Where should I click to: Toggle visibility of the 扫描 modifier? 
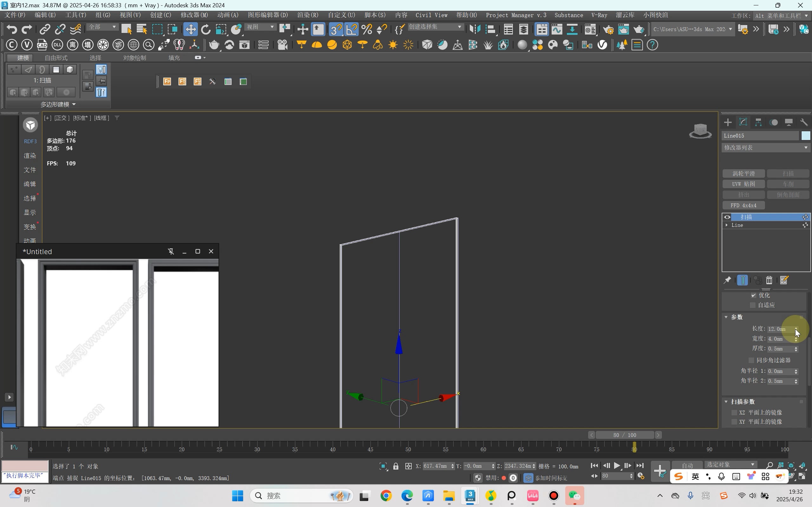[x=727, y=217]
